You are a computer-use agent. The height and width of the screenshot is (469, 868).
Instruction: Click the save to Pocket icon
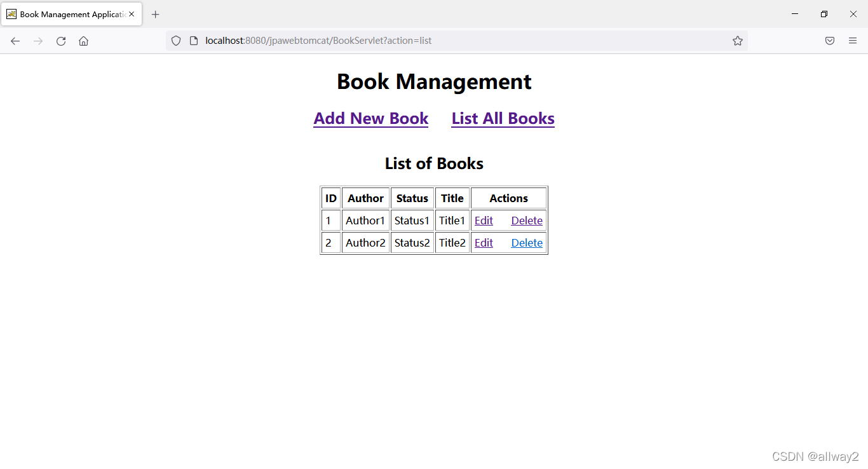[830, 41]
